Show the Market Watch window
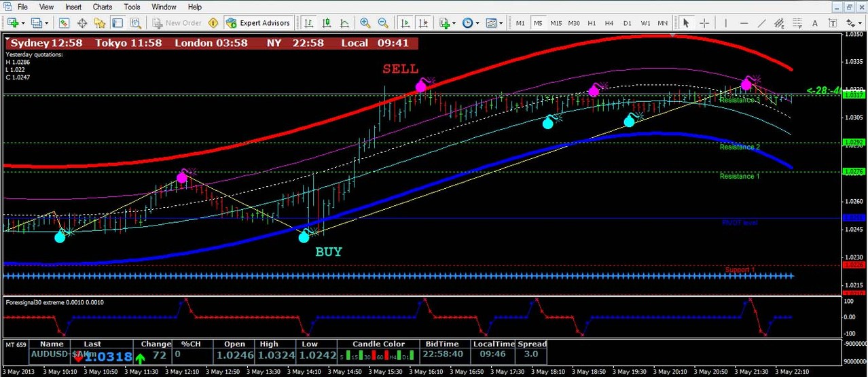This screenshot has width=868, height=377. tap(64, 22)
